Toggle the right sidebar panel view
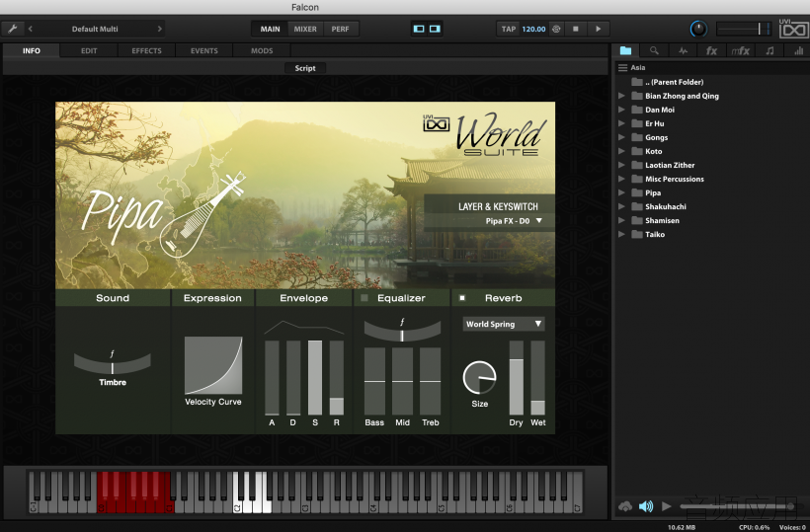The width and height of the screenshot is (810, 532). [x=435, y=29]
